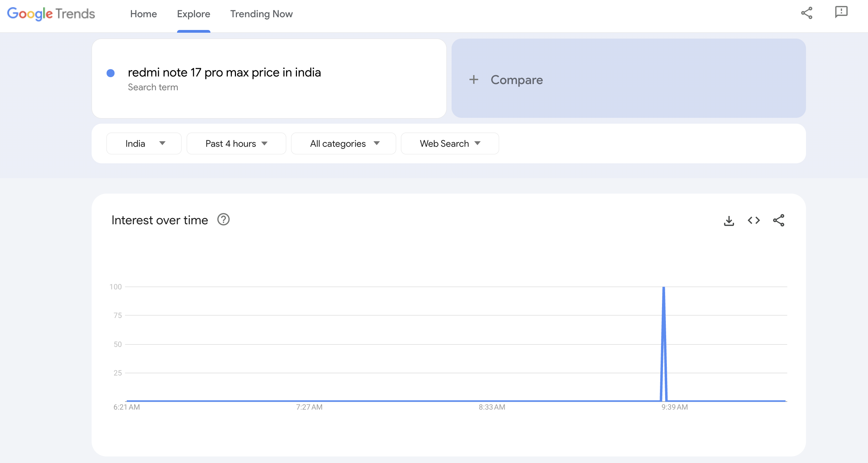The image size is (868, 463).
Task: Open the Past 4 hours time dropdown
Action: [236, 143]
